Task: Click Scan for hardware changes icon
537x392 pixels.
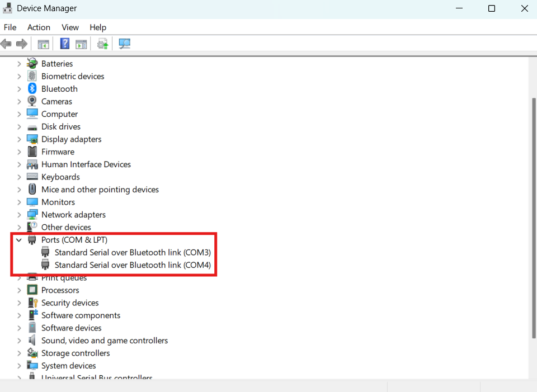Action: [x=124, y=44]
